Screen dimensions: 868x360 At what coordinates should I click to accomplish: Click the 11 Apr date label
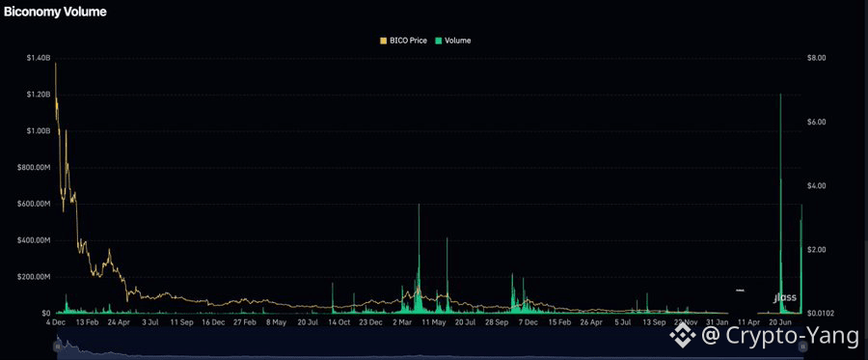[749, 321]
